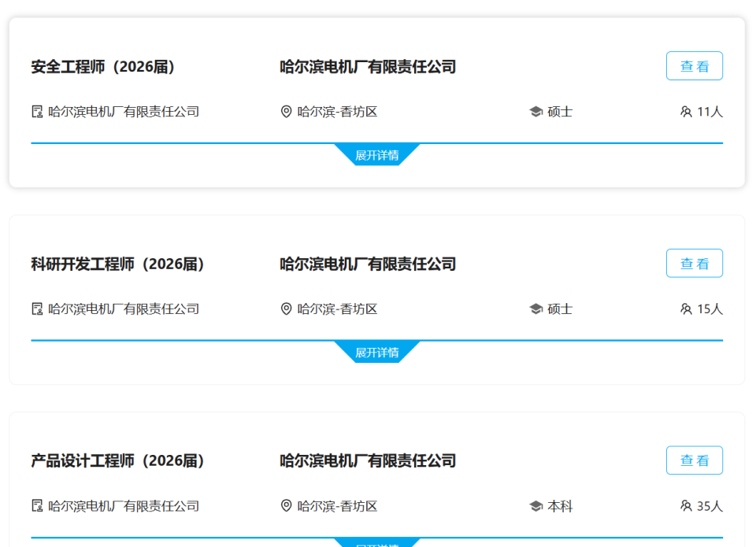This screenshot has width=756, height=547.
Task: Click location pin icon in 安全工程师 card
Action: [286, 112]
